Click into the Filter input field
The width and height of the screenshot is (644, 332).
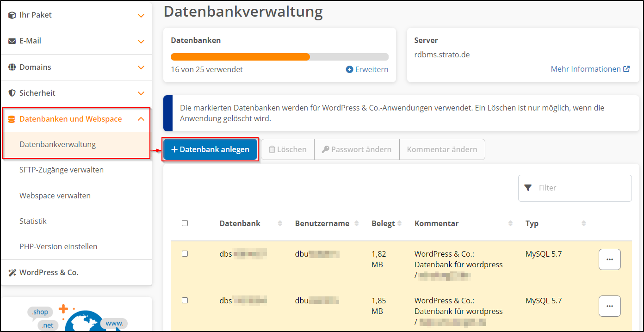click(x=575, y=188)
